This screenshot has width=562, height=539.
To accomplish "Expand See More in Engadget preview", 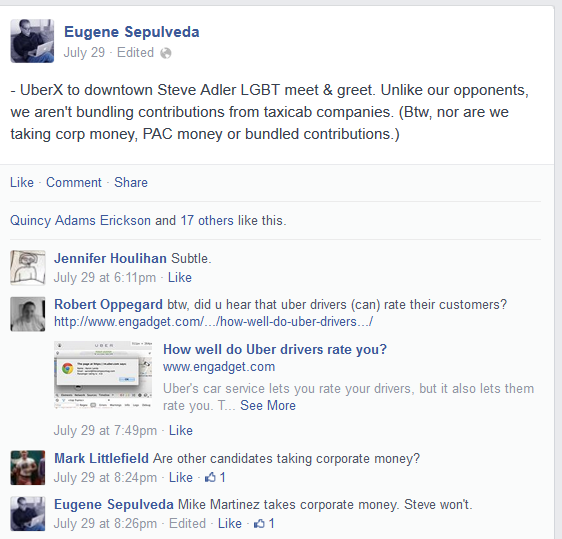I will point(268,405).
